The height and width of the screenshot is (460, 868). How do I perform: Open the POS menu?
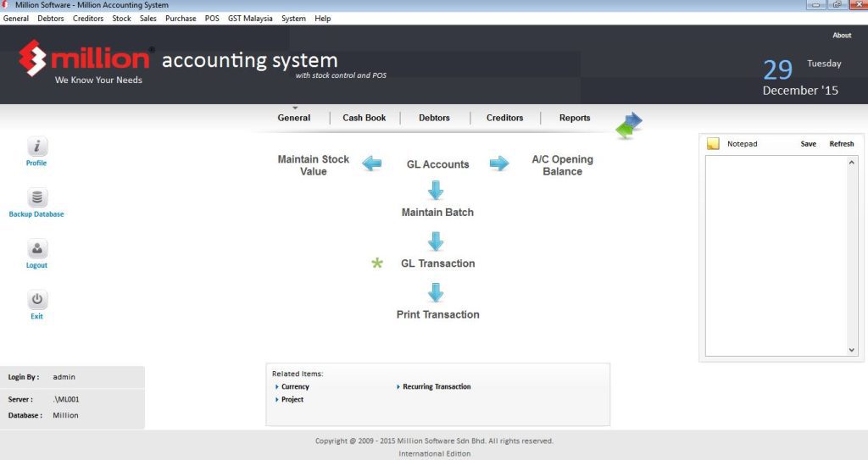pos(212,19)
